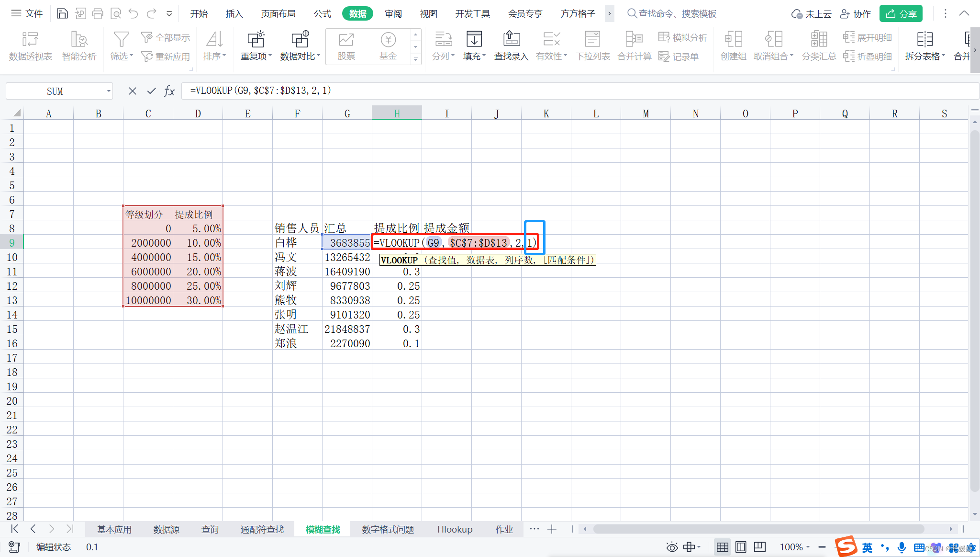Cancel formula entry with X button
This screenshot has height=557, width=980.
click(x=133, y=91)
